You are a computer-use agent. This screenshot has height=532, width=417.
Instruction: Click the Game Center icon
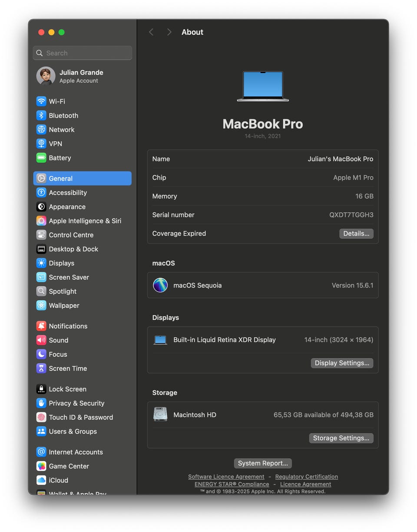tap(41, 466)
